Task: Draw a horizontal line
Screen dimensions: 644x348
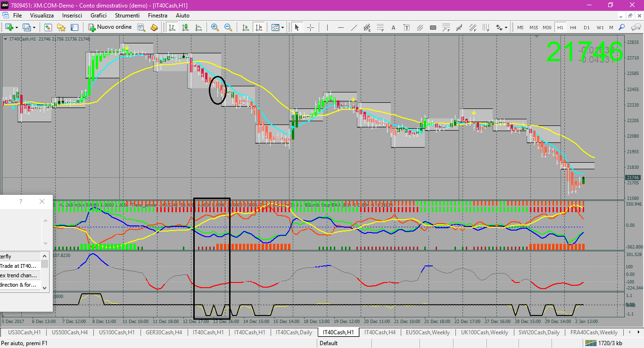Action: tap(340, 27)
